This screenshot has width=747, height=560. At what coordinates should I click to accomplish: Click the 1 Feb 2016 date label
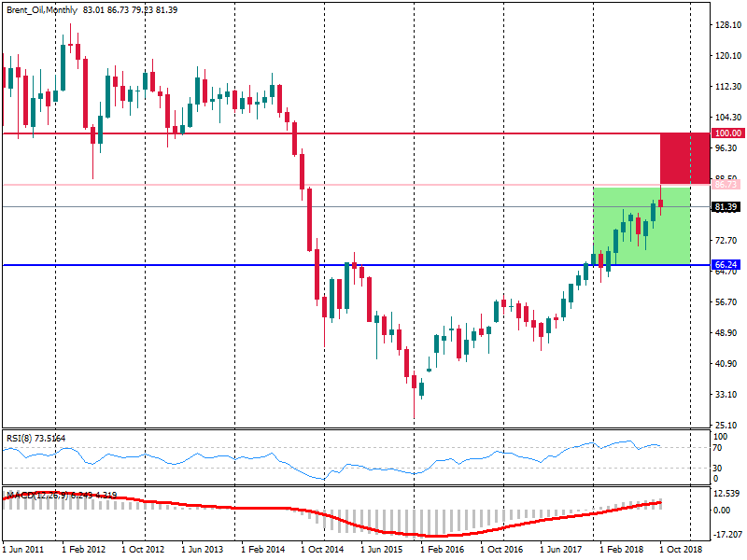point(441,551)
